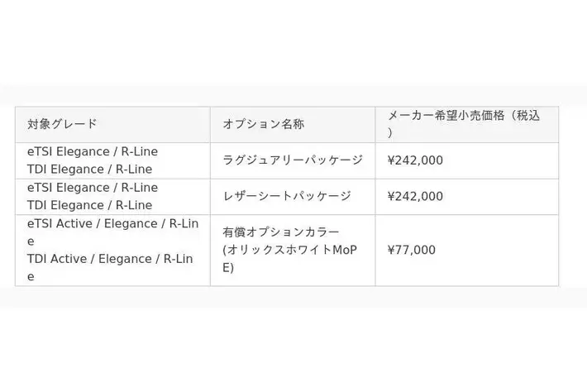Click the オプション名称 column header

(263, 124)
